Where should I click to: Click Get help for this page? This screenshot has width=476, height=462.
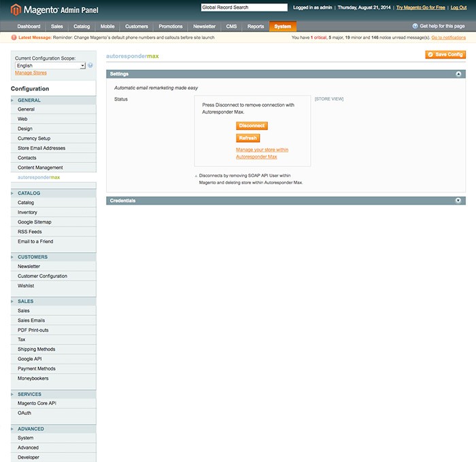pyautogui.click(x=442, y=26)
